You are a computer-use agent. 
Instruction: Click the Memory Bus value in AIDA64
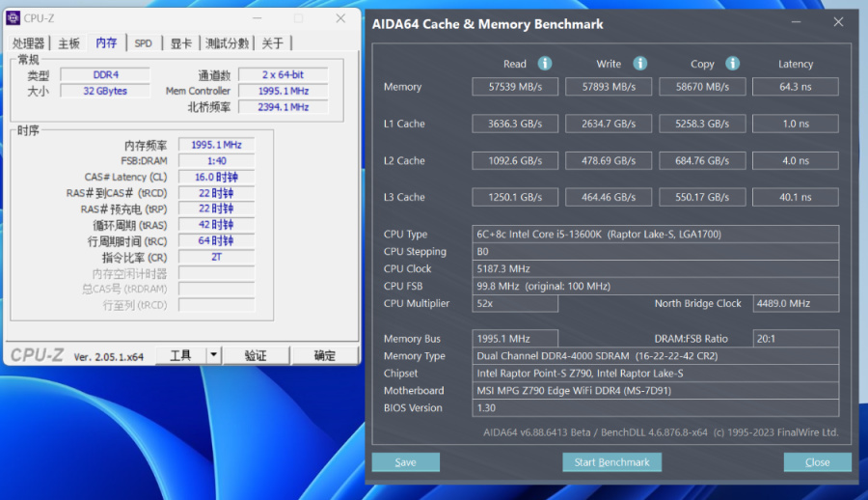click(x=515, y=338)
